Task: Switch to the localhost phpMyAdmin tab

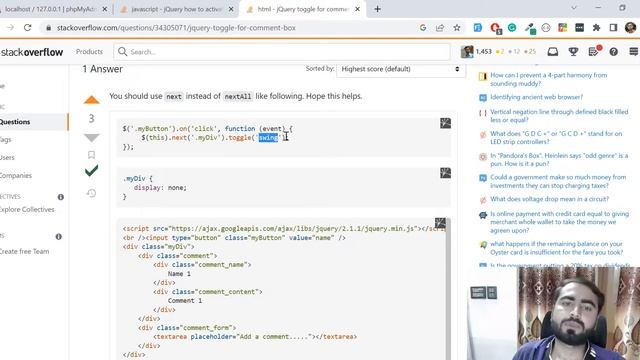Action: tap(51, 9)
